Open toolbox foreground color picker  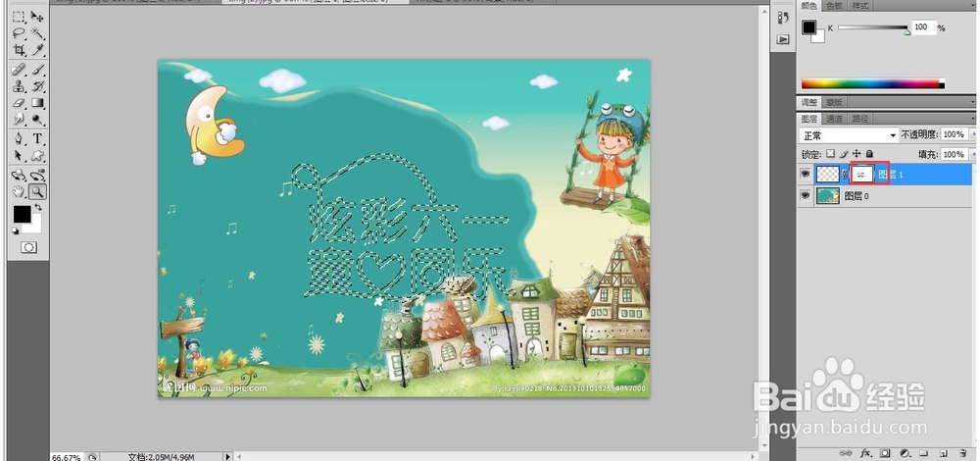[x=22, y=214]
